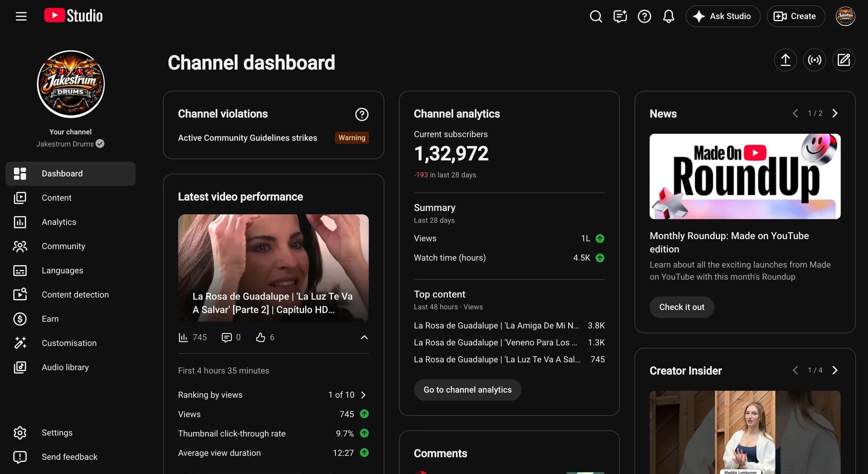Image resolution: width=868 pixels, height=474 pixels.
Task: Open search in the top bar
Action: [x=596, y=16]
